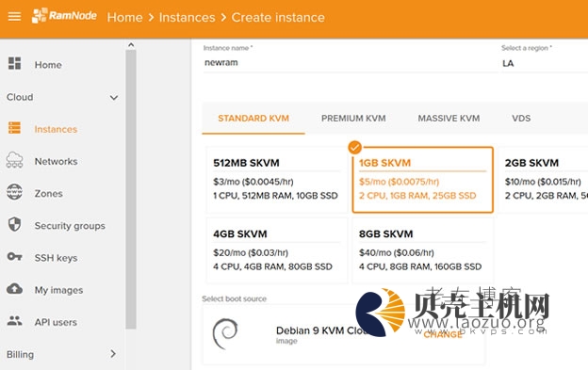Click '4 CPU, 4GB RAM, 80GB SSD' text
Viewport: 588px width, 370px height.
click(x=272, y=266)
